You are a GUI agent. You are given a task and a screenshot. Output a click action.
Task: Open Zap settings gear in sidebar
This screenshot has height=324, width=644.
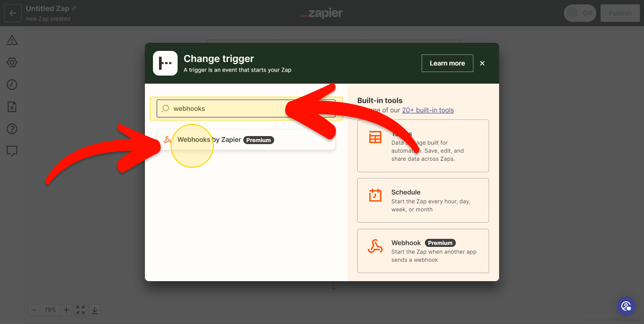click(x=12, y=62)
